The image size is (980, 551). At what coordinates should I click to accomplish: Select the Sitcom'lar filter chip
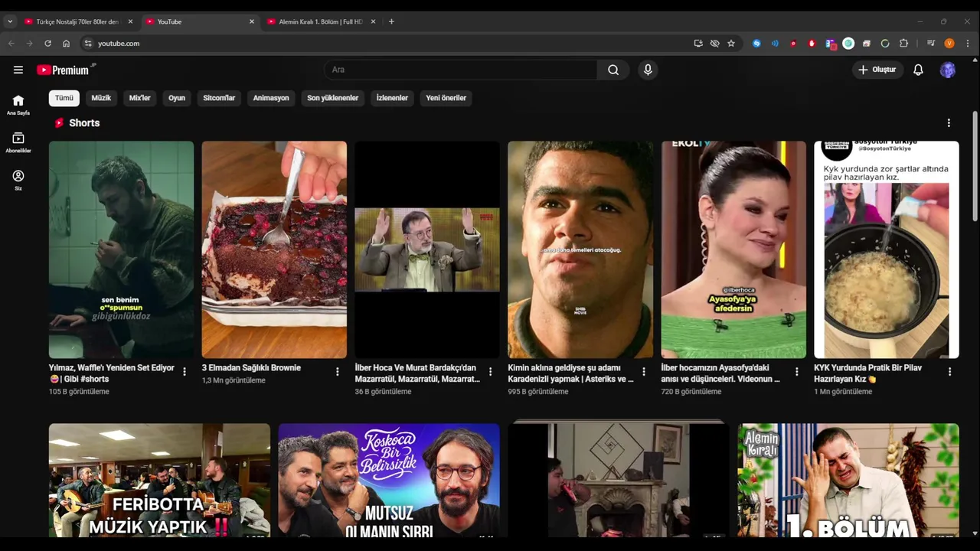click(219, 98)
